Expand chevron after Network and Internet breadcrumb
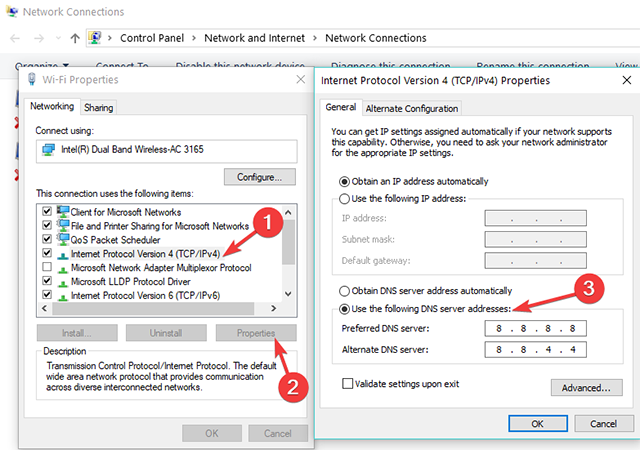640x450 pixels. pyautogui.click(x=315, y=38)
